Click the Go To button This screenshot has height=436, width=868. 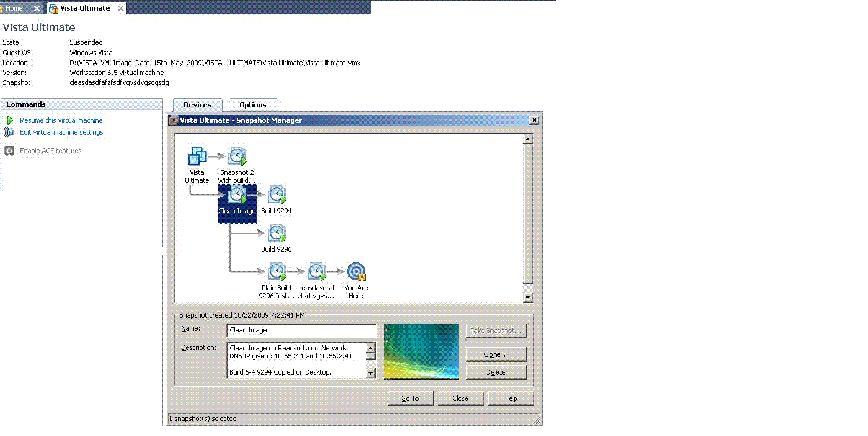point(410,398)
